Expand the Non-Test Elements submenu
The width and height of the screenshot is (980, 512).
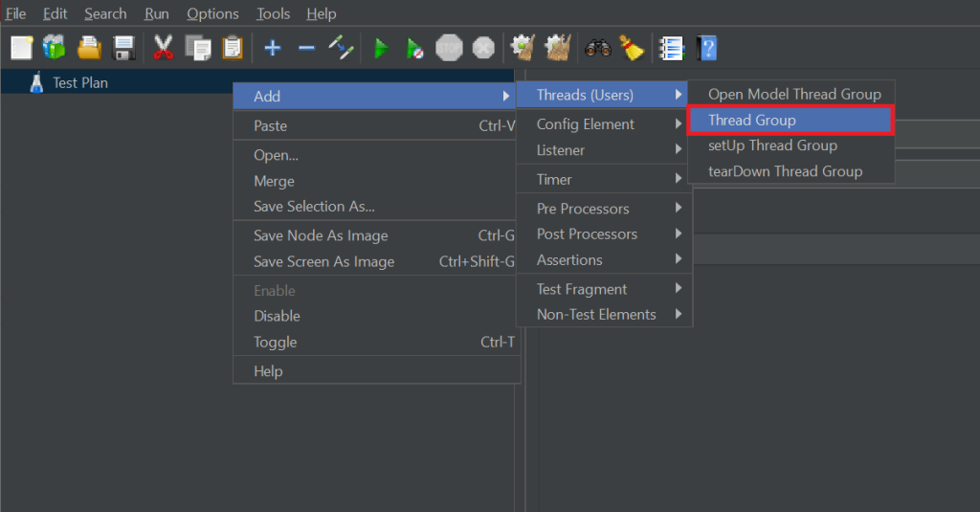pos(604,315)
